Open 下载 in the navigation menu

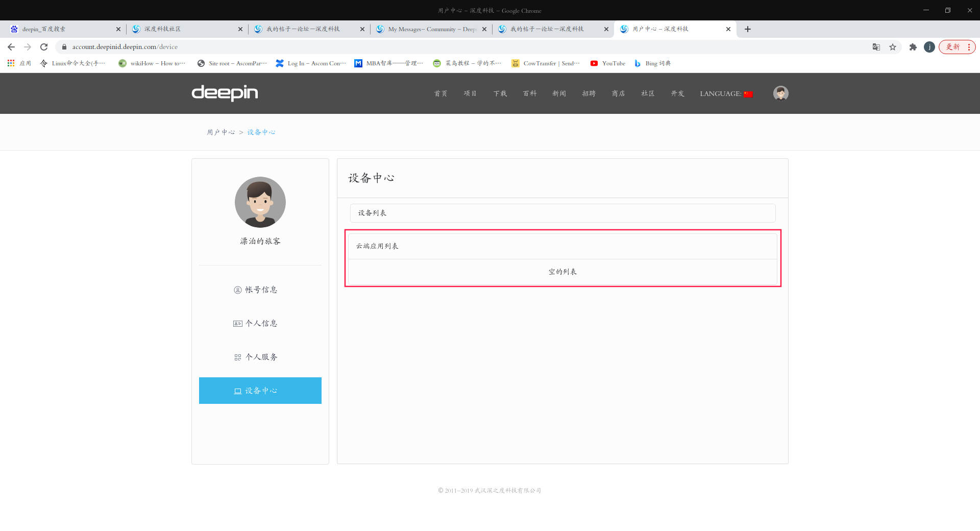pyautogui.click(x=500, y=93)
